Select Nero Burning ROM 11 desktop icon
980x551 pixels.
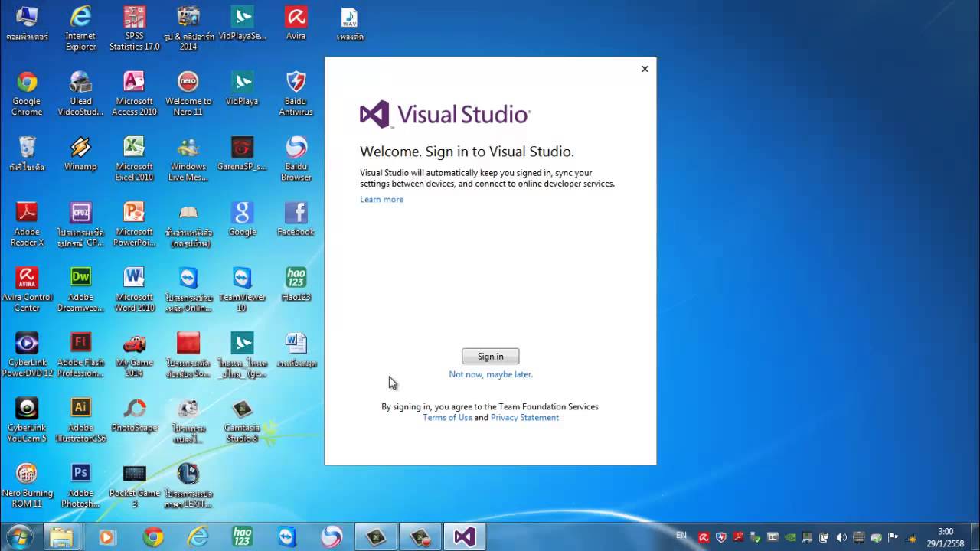27,486
